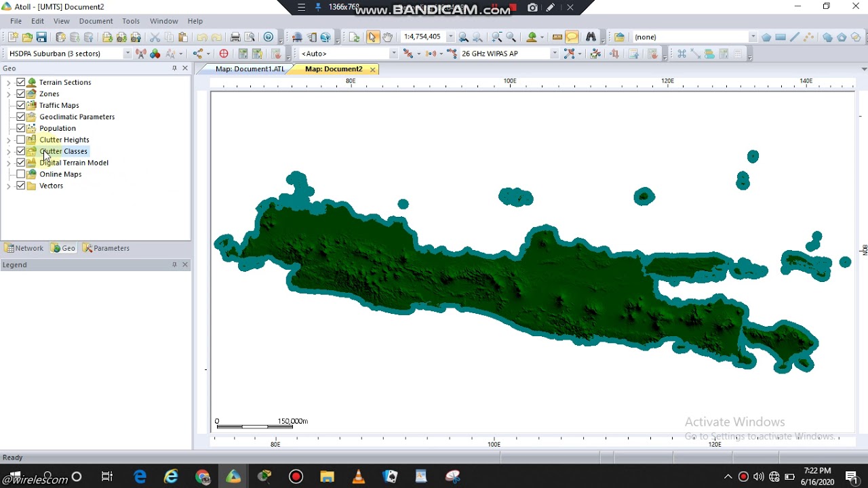This screenshot has width=868, height=488.
Task: Click the red crosshair point analysis icon
Action: click(224, 54)
